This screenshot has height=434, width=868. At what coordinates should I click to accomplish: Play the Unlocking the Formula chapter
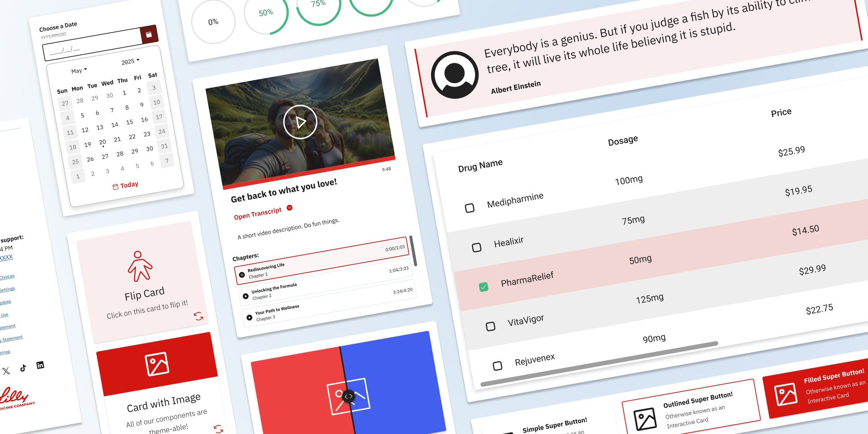246,296
